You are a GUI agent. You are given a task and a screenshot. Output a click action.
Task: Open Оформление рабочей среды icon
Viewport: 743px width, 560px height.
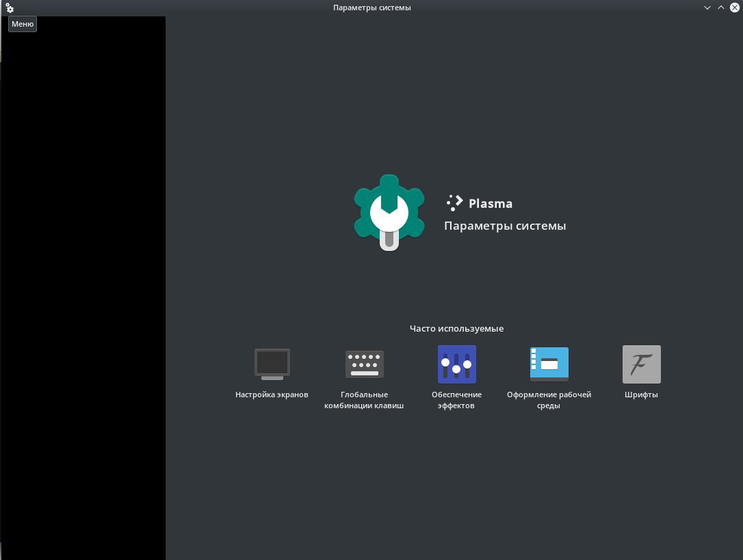[x=549, y=364]
